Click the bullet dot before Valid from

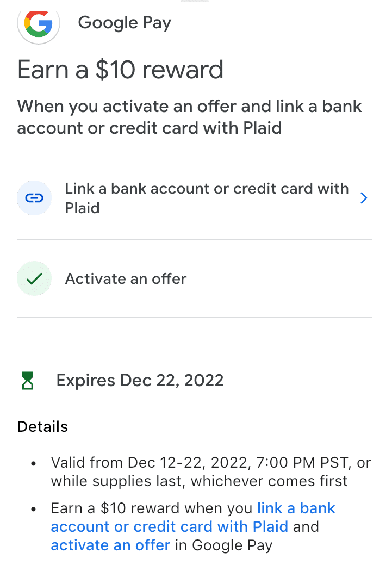[34, 464]
